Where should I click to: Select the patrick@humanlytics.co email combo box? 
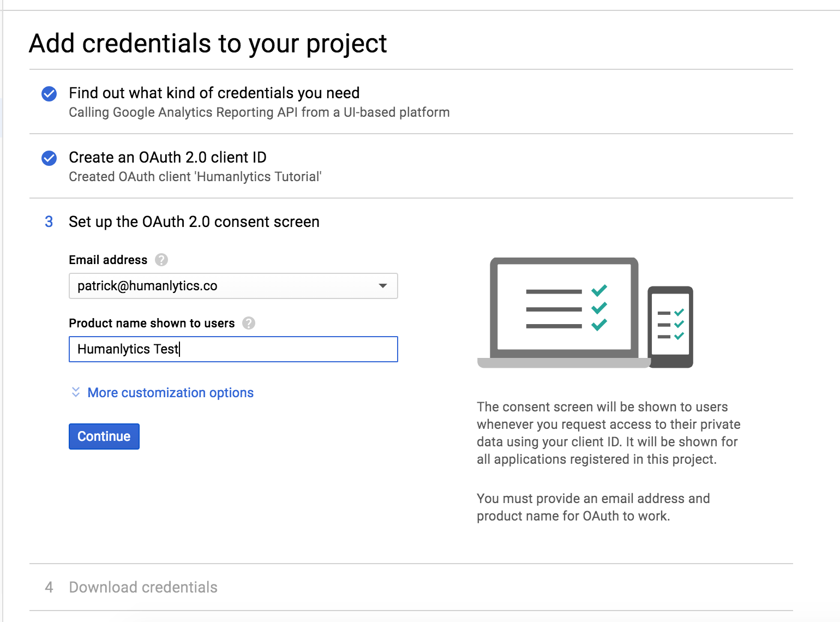(224, 286)
